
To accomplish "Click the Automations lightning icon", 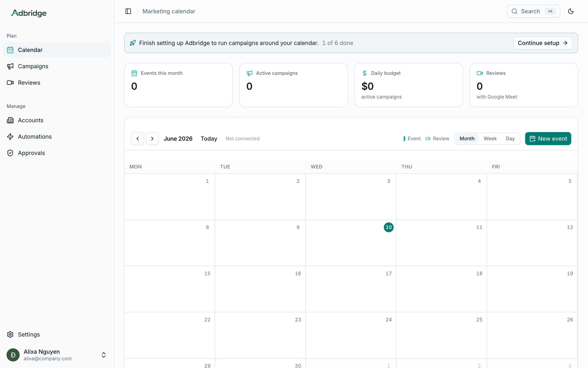I will (x=10, y=137).
